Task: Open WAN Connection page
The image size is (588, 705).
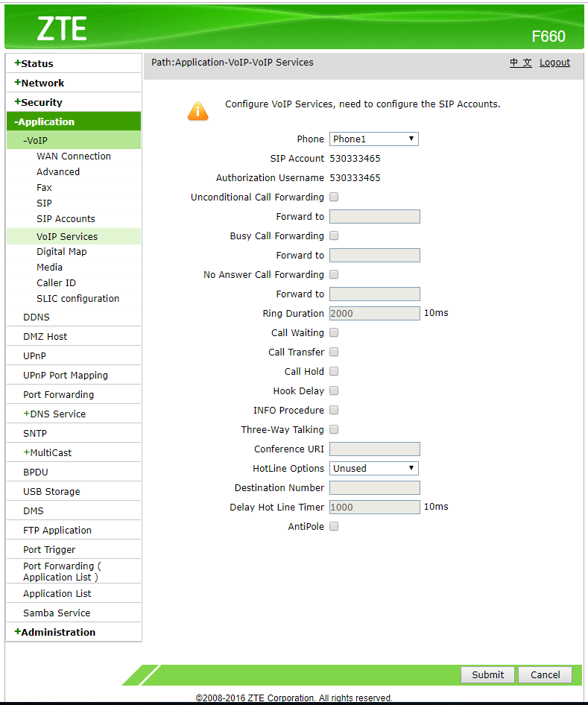Action: [74, 156]
